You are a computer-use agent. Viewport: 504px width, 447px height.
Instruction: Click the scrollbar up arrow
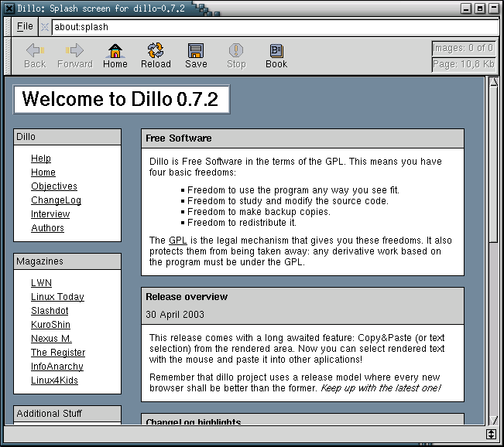pos(493,82)
